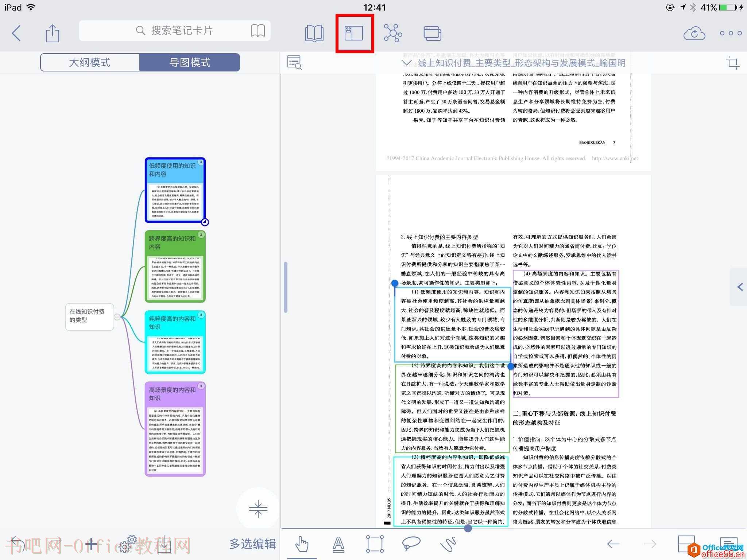Go forward with right arrow
The width and height of the screenshot is (747, 560).
650,544
